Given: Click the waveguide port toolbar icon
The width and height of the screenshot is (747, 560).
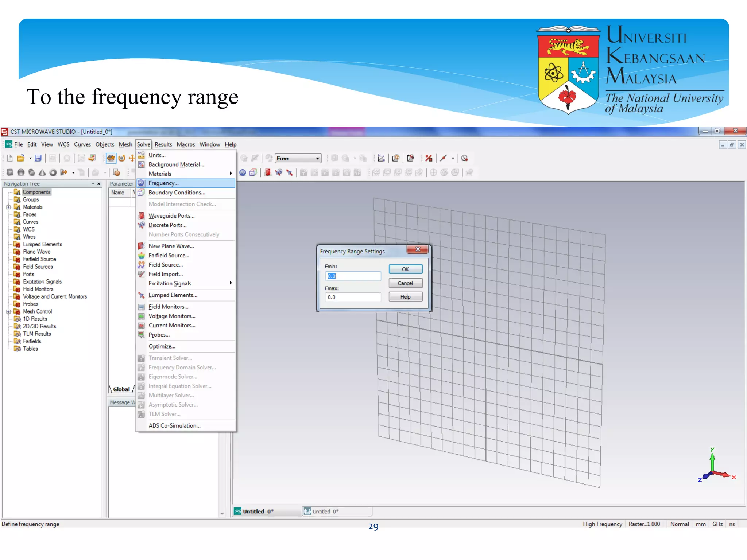Looking at the screenshot, I should pos(268,172).
